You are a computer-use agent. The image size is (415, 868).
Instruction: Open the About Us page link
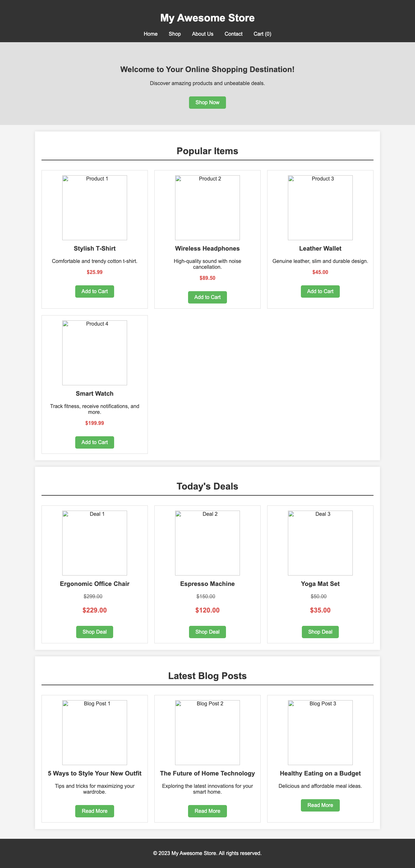[x=202, y=34]
